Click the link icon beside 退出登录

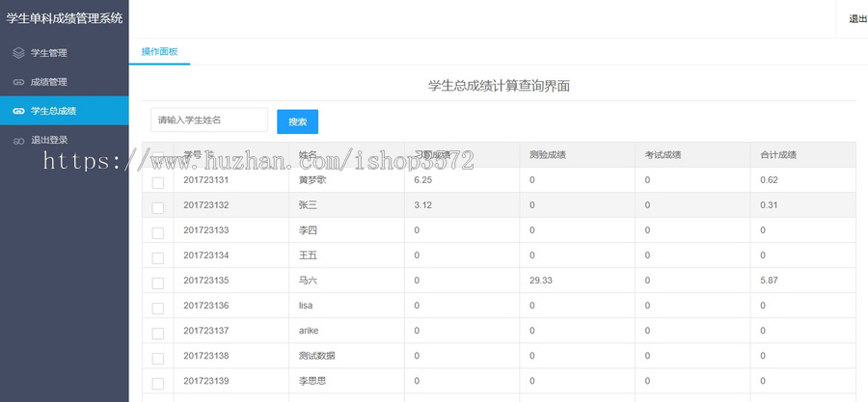click(x=19, y=141)
